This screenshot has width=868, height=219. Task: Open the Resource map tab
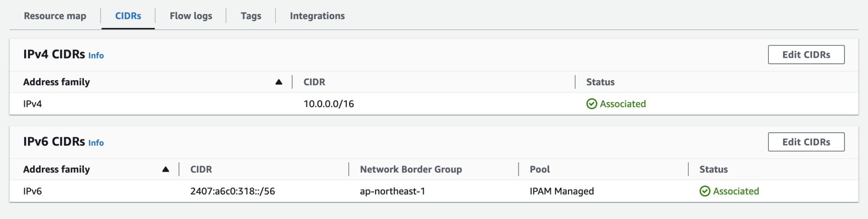pyautogui.click(x=55, y=16)
